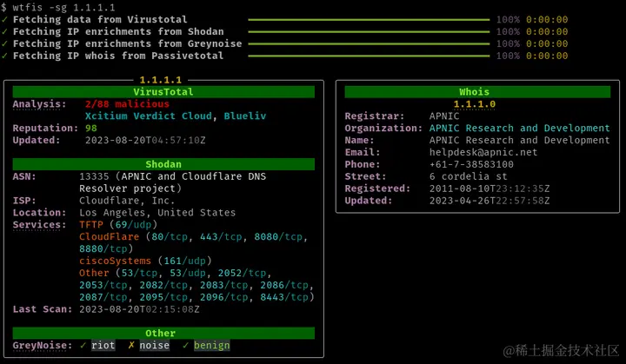This screenshot has width=626, height=364.
Task: Click the 'Xcitium Verdict Cloud' vendor name
Action: click(148, 116)
